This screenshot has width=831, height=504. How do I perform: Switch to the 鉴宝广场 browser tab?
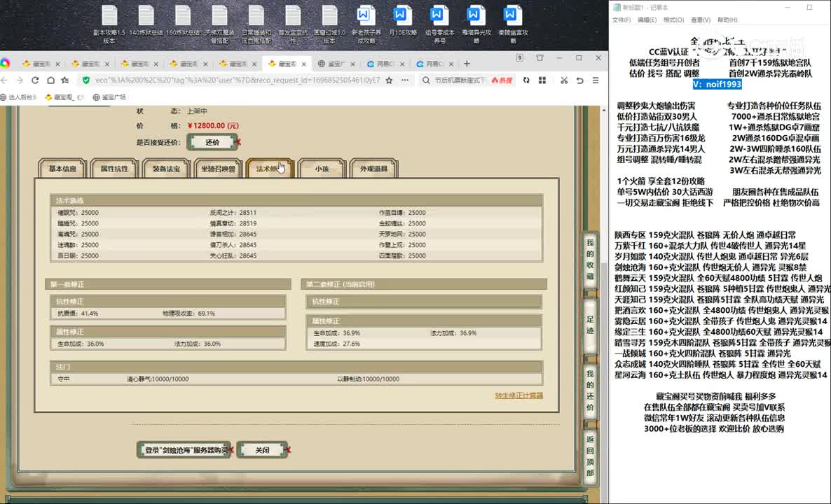coord(337,64)
